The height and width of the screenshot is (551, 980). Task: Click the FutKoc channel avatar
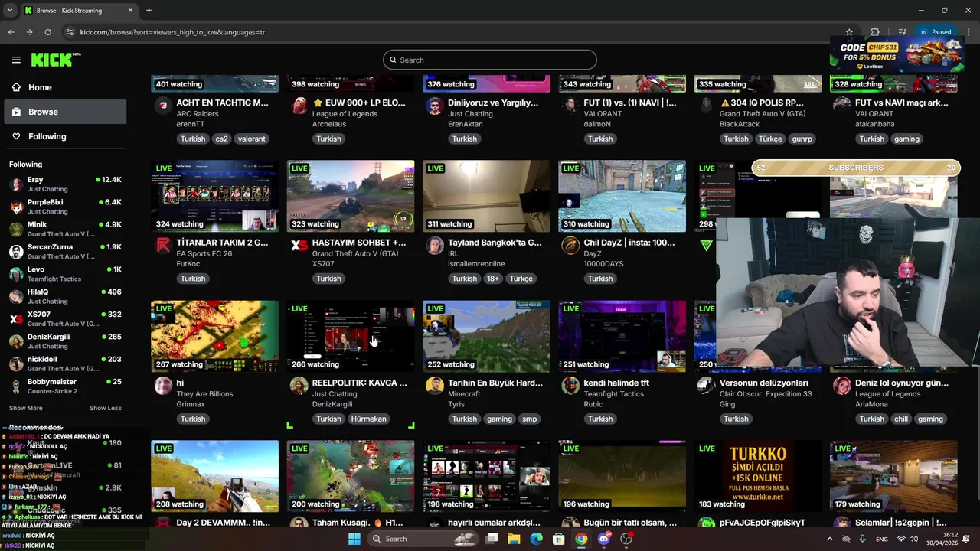[x=163, y=245]
